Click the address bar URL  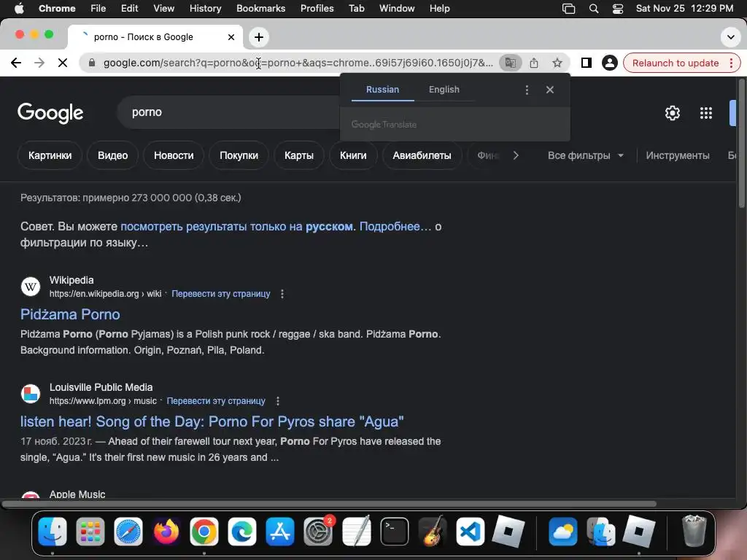pos(298,63)
